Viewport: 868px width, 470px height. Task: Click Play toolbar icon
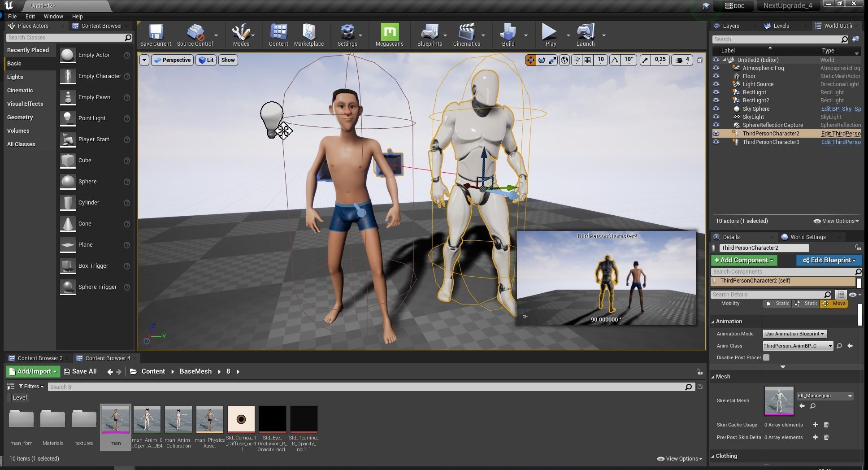[x=550, y=35]
